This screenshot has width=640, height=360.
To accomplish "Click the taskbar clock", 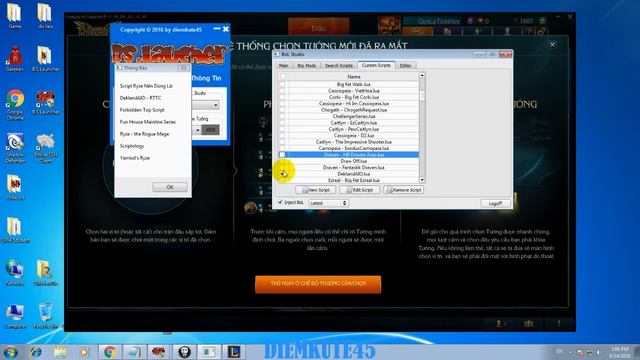I will (619, 352).
